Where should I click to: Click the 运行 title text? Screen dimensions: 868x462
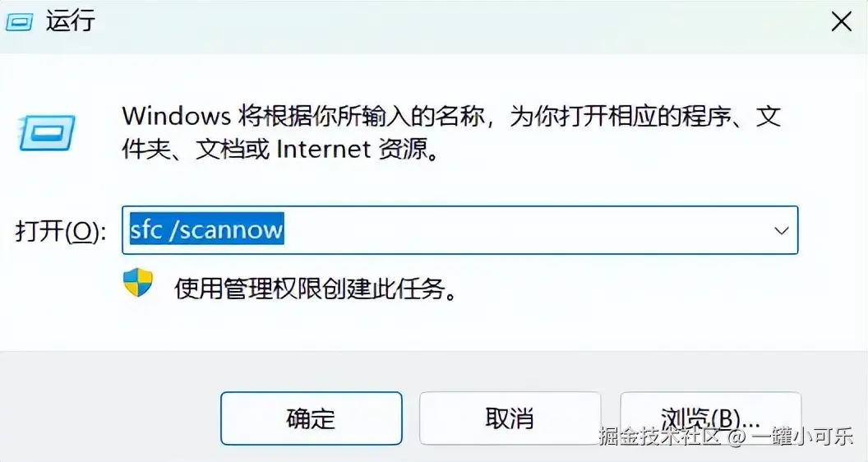[71, 22]
